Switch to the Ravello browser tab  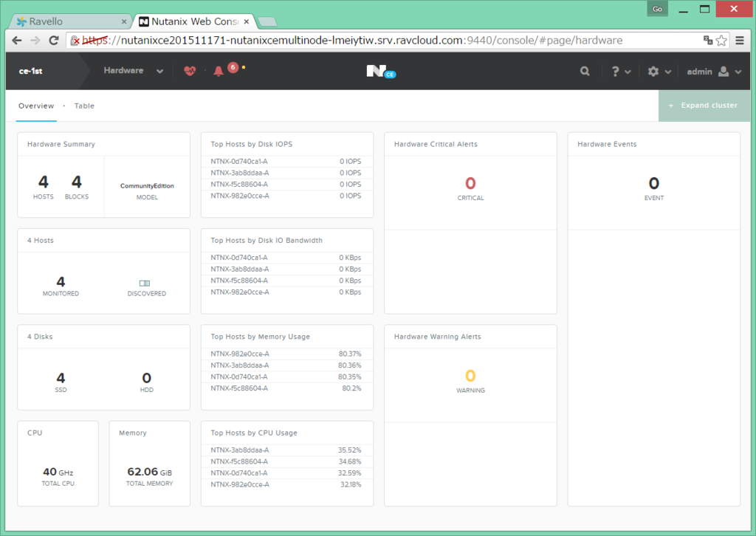pyautogui.click(x=70, y=21)
